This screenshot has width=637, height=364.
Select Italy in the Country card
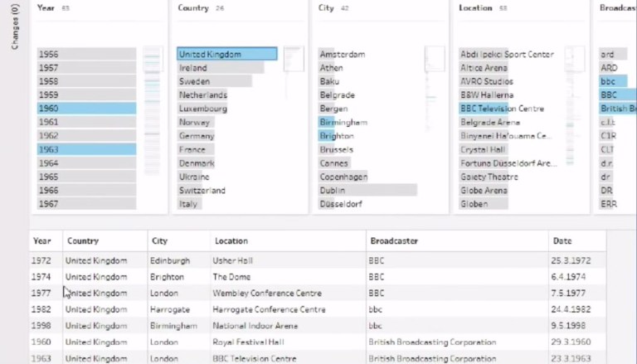pyautogui.click(x=190, y=204)
